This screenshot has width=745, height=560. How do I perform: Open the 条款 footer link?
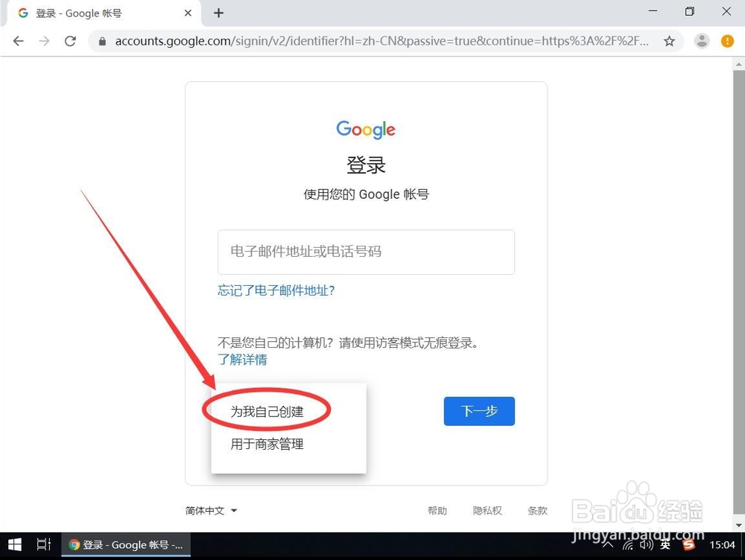[x=537, y=511]
